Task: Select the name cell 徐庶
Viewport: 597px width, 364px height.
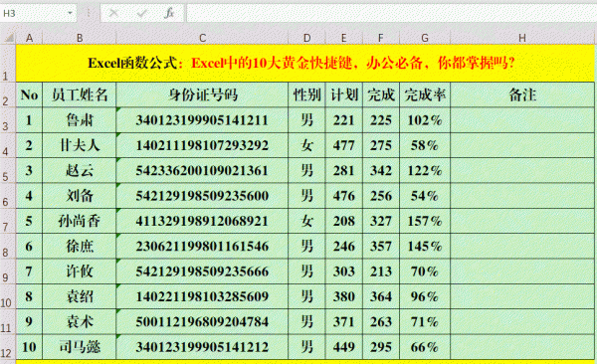Action: click(x=80, y=247)
